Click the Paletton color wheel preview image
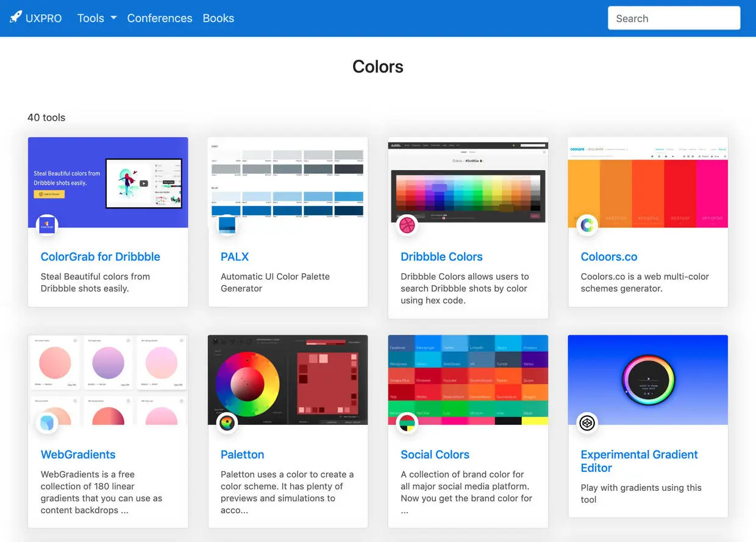Viewport: 756px width, 542px height. tap(288, 380)
